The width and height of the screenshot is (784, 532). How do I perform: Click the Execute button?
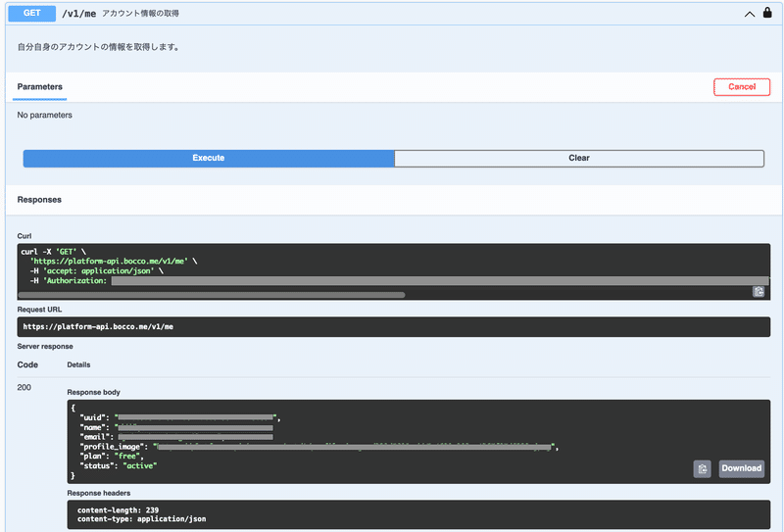tap(209, 158)
